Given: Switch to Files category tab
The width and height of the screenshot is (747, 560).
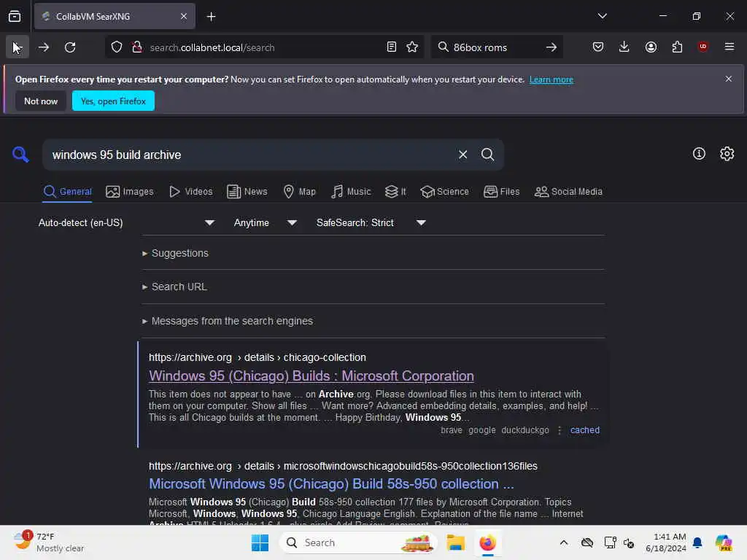Looking at the screenshot, I should (501, 192).
